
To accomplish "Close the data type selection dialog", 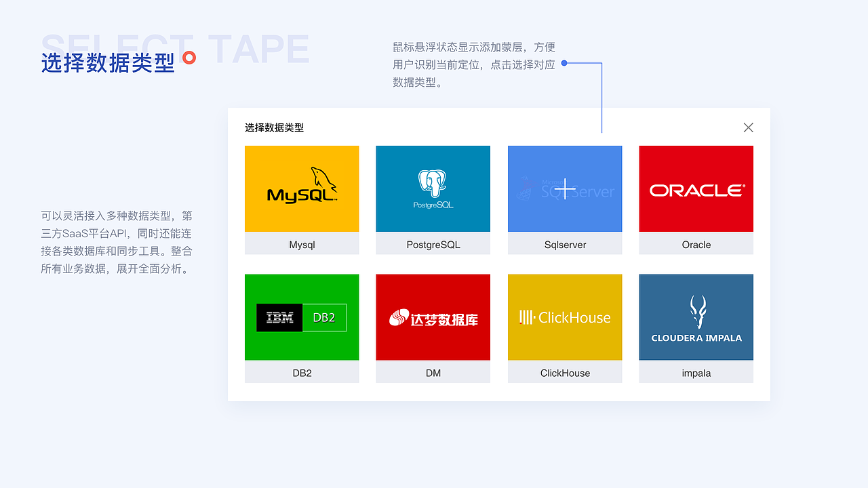I will (748, 127).
